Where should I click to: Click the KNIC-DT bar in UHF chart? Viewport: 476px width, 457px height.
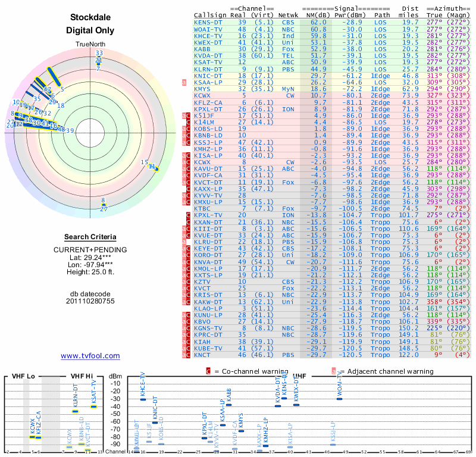click(155, 422)
